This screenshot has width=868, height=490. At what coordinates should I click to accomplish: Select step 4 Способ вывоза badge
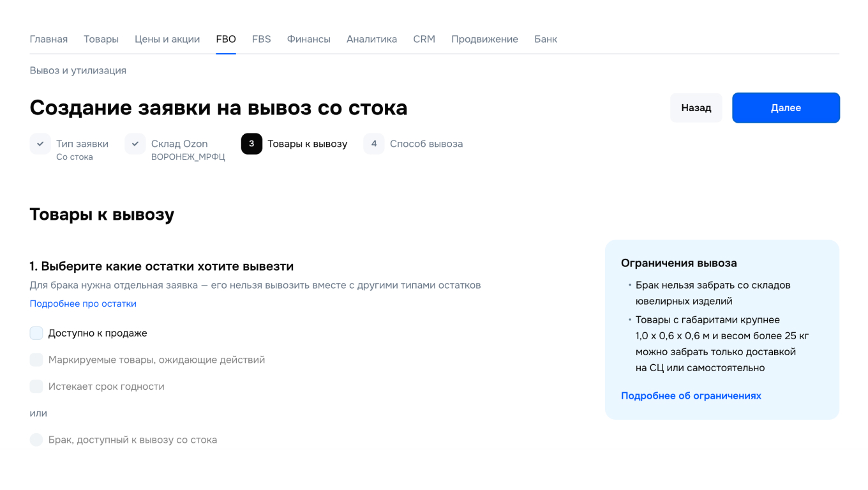(x=374, y=144)
